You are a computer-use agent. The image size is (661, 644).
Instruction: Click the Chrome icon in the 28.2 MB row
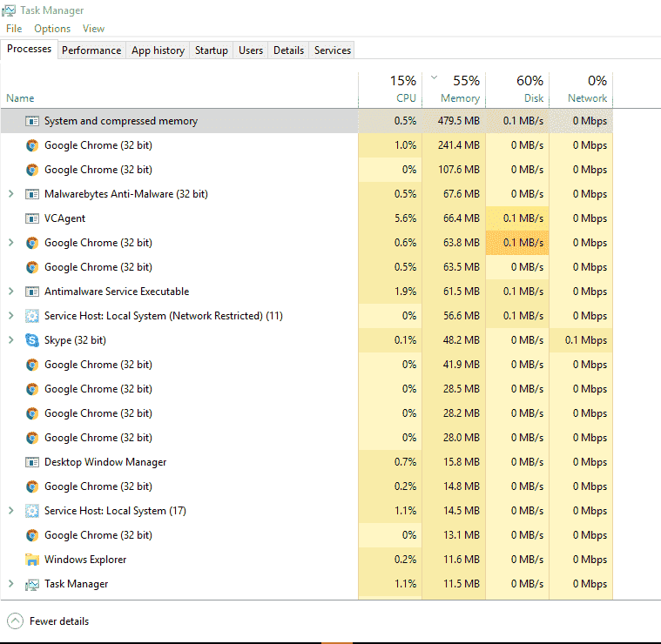coord(32,413)
